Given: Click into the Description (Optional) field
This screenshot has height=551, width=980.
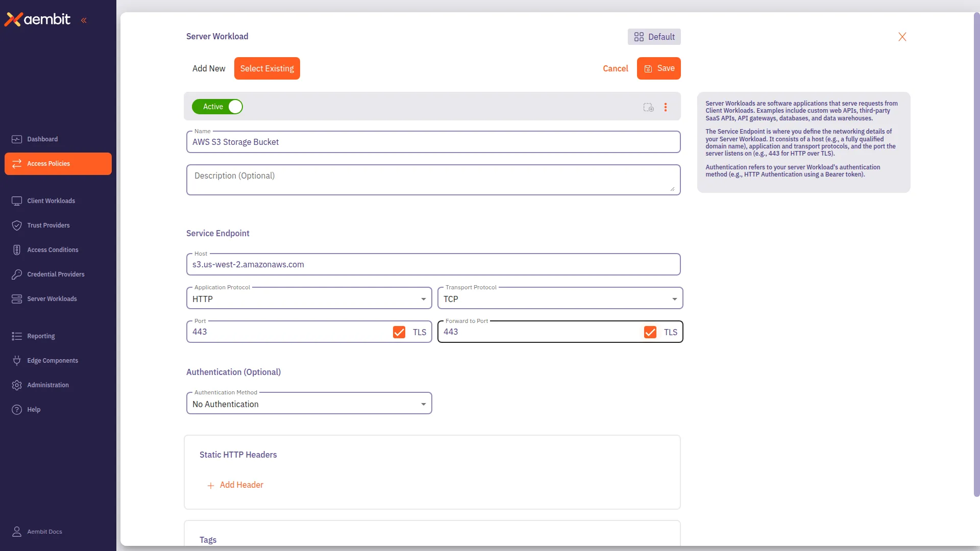Looking at the screenshot, I should (x=433, y=180).
